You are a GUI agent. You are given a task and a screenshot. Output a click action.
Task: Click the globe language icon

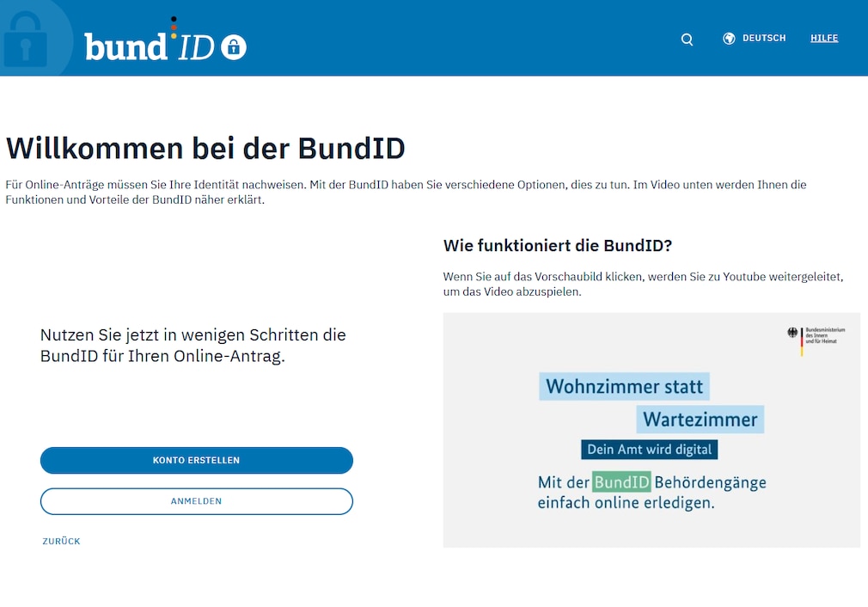click(729, 38)
